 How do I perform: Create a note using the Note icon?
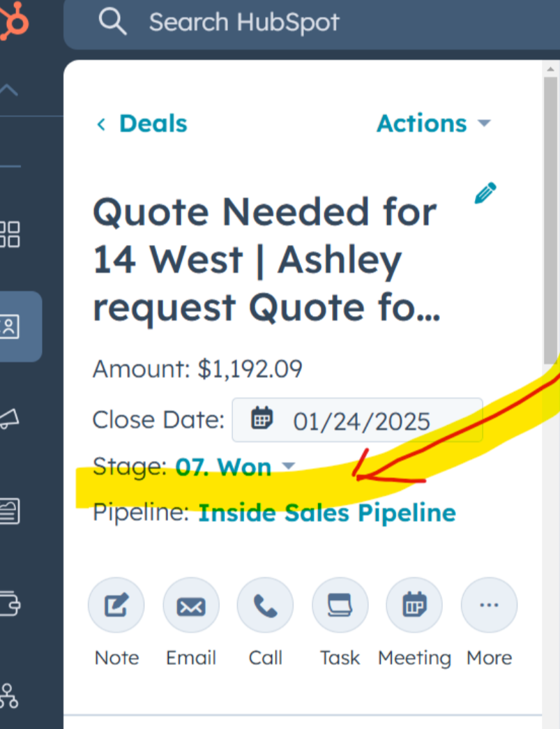[x=116, y=605]
